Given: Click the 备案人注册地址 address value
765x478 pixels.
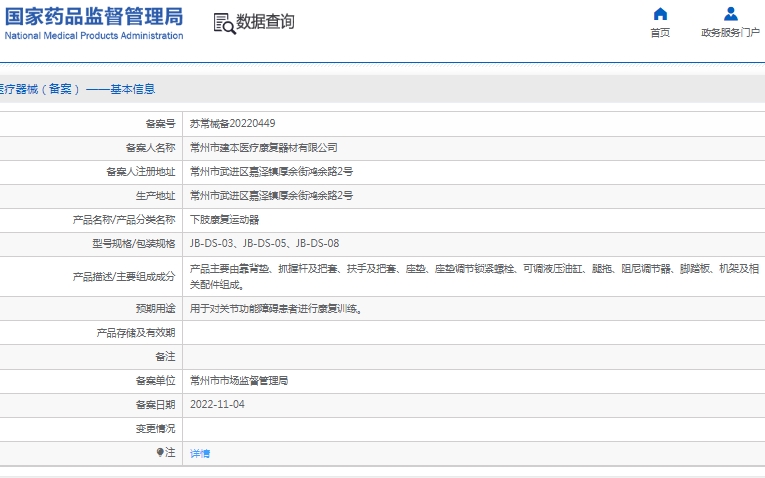Looking at the screenshot, I should coord(271,172).
